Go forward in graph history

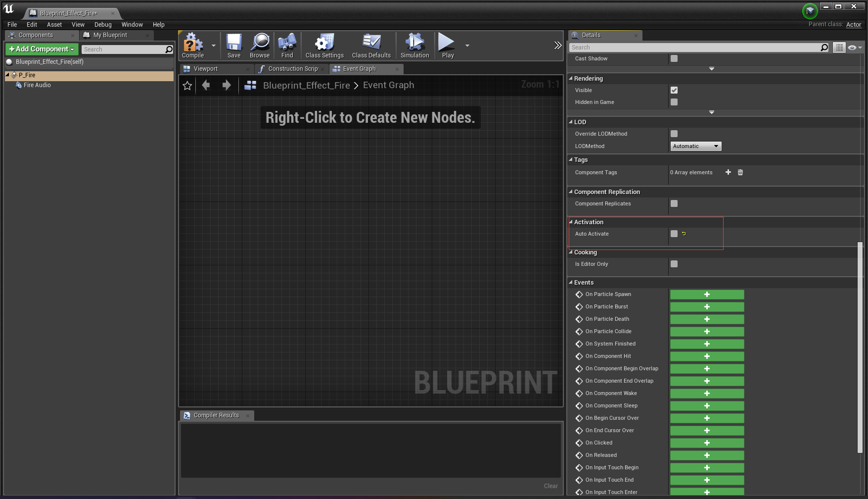tap(227, 85)
